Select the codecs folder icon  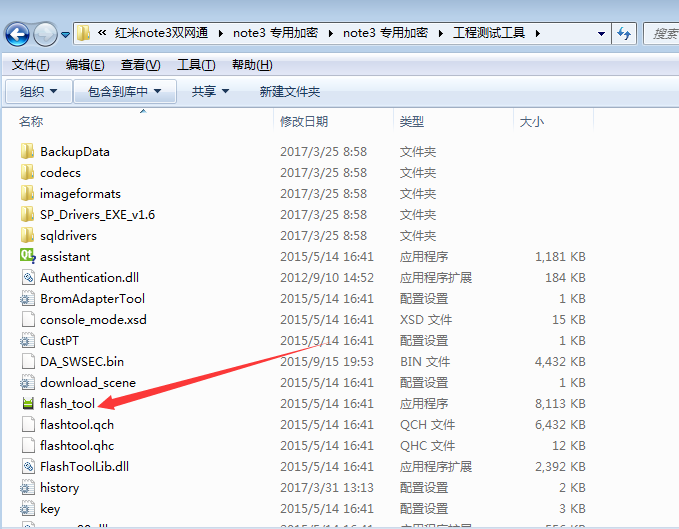click(x=27, y=172)
